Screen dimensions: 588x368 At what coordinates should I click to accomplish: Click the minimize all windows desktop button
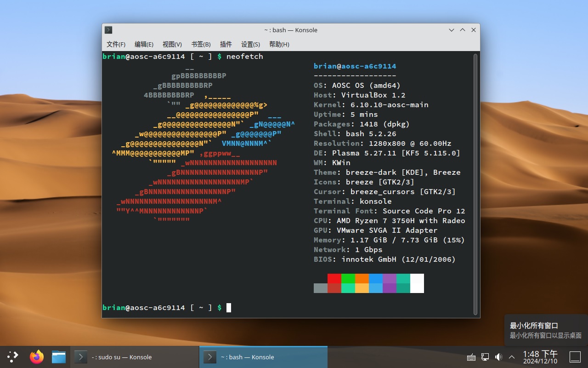tap(575, 357)
